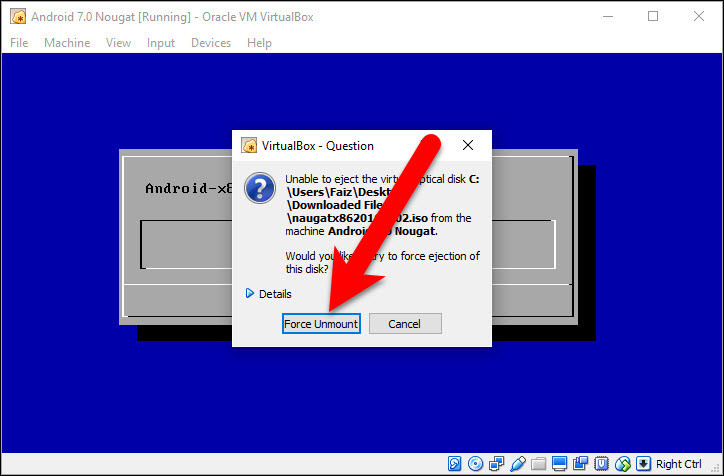Open the Input menu
Image resolution: width=724 pixels, height=476 pixels.
pos(161,43)
